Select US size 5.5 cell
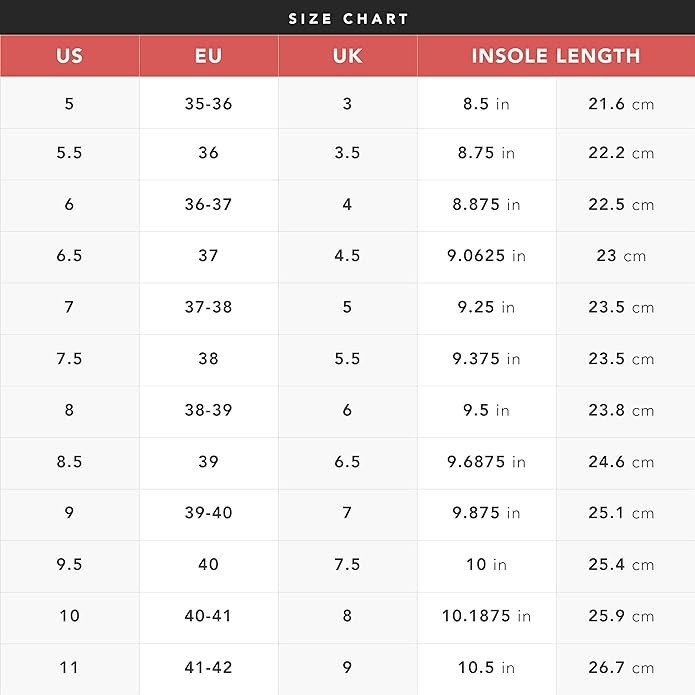Image resolution: width=695 pixels, height=695 pixels. pos(69,153)
